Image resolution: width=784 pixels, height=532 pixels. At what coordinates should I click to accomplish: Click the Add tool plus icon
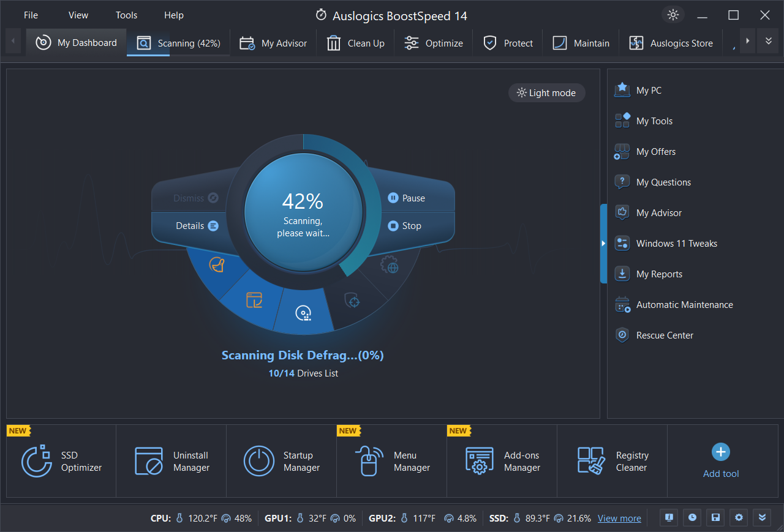point(721,452)
